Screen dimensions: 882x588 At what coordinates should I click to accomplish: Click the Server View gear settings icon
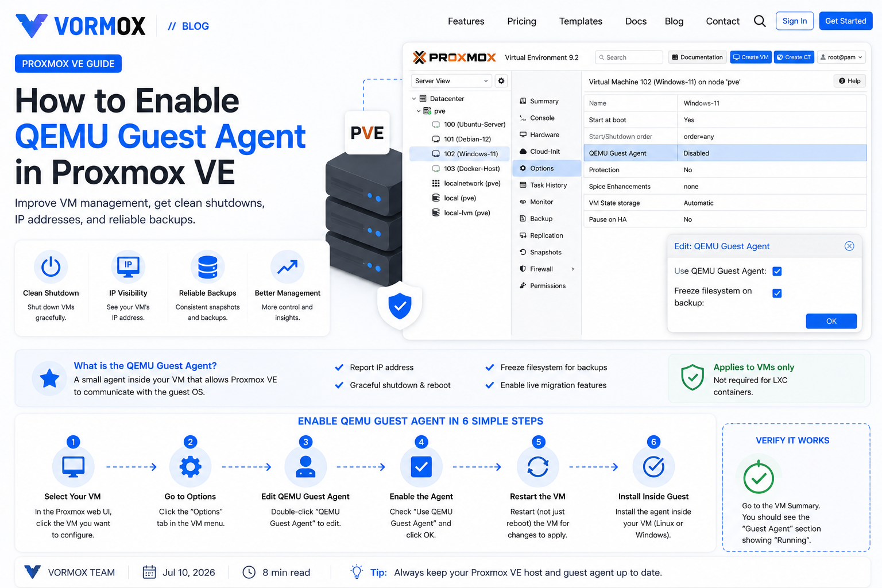501,81
